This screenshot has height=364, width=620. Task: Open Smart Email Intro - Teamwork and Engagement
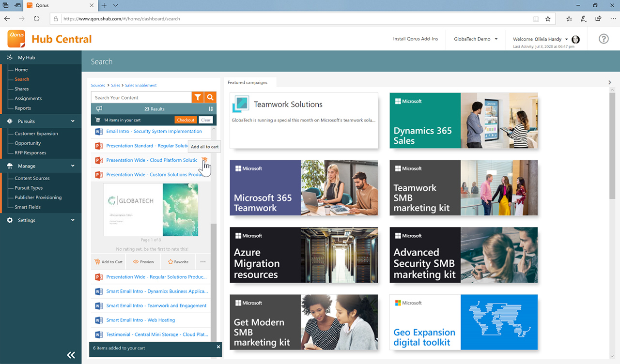pyautogui.click(x=156, y=306)
